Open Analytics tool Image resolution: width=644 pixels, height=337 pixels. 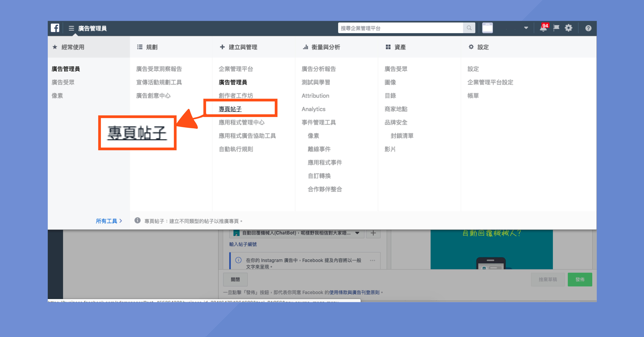[x=313, y=109]
